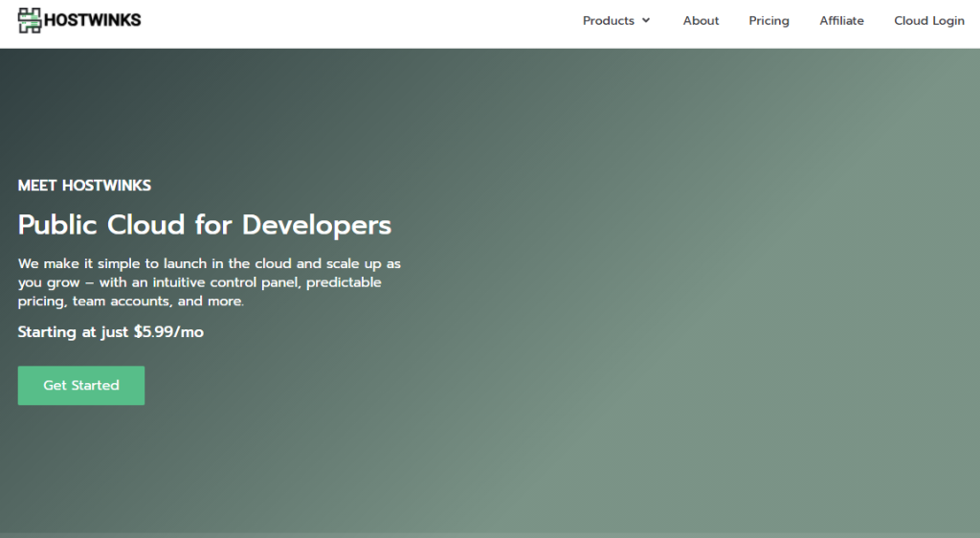
Task: Click the MEET HOSTWINKS subheading
Action: 84,186
